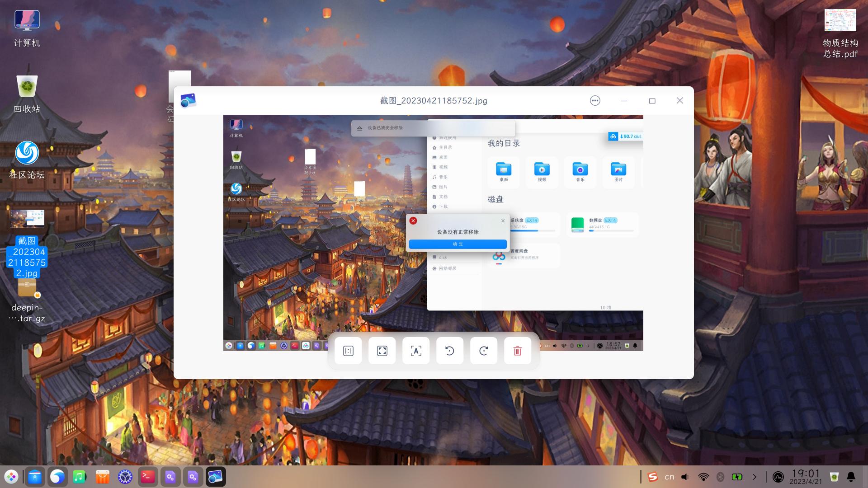Click the text recognition (OCR) icon
Image resolution: width=868 pixels, height=488 pixels.
416,351
